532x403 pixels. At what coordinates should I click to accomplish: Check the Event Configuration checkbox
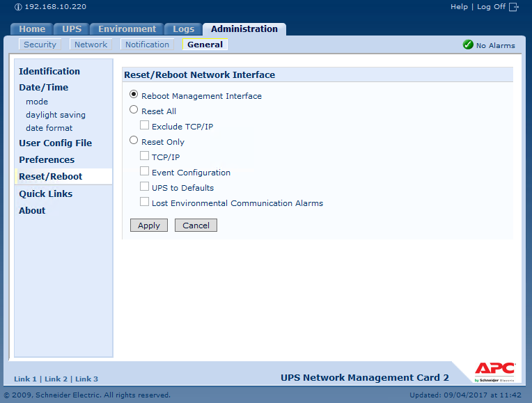tap(144, 172)
